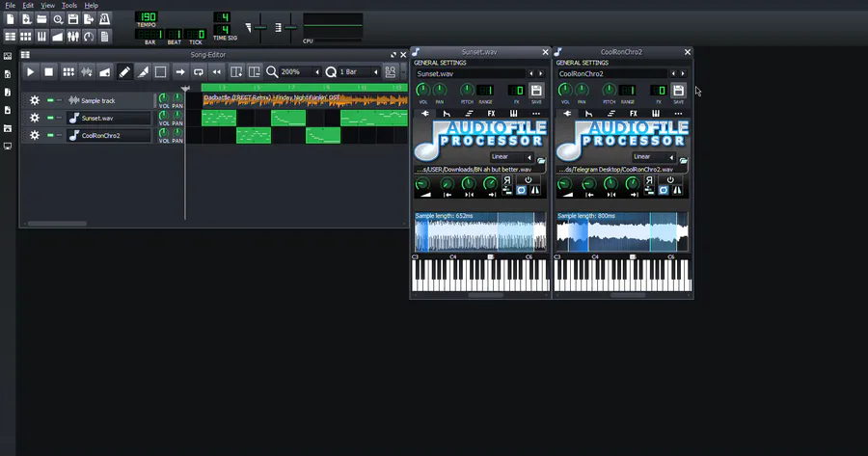The height and width of the screenshot is (456, 868).
Task: Play the song in Song Editor
Action: tap(31, 72)
